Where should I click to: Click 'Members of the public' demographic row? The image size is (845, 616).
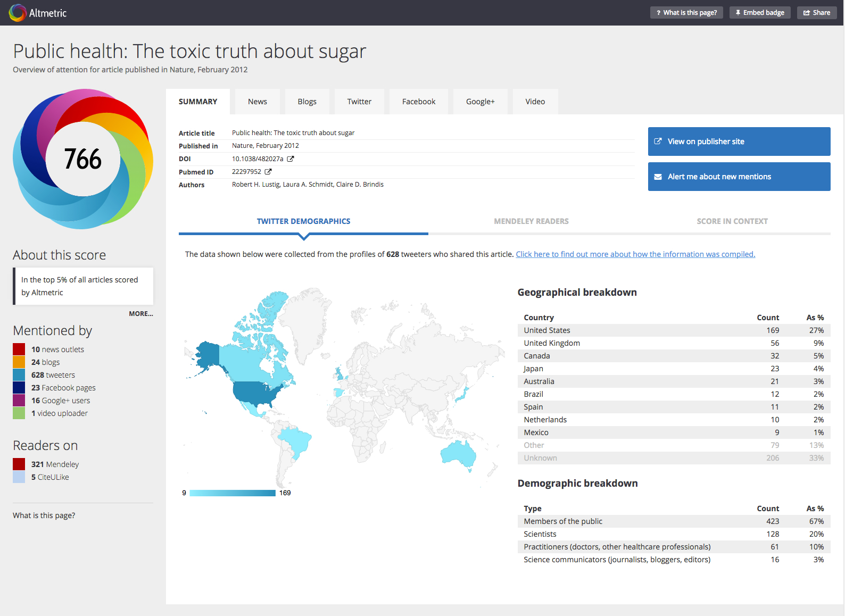[674, 521]
